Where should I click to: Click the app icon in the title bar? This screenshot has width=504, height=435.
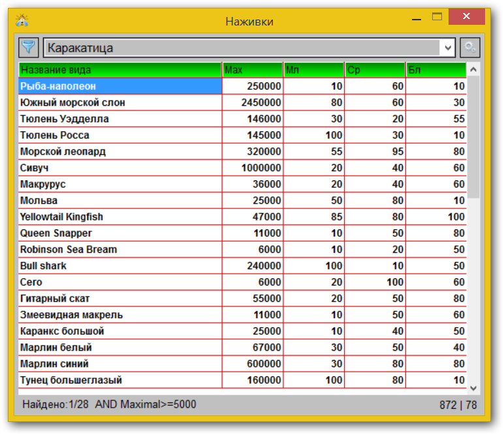(x=22, y=20)
